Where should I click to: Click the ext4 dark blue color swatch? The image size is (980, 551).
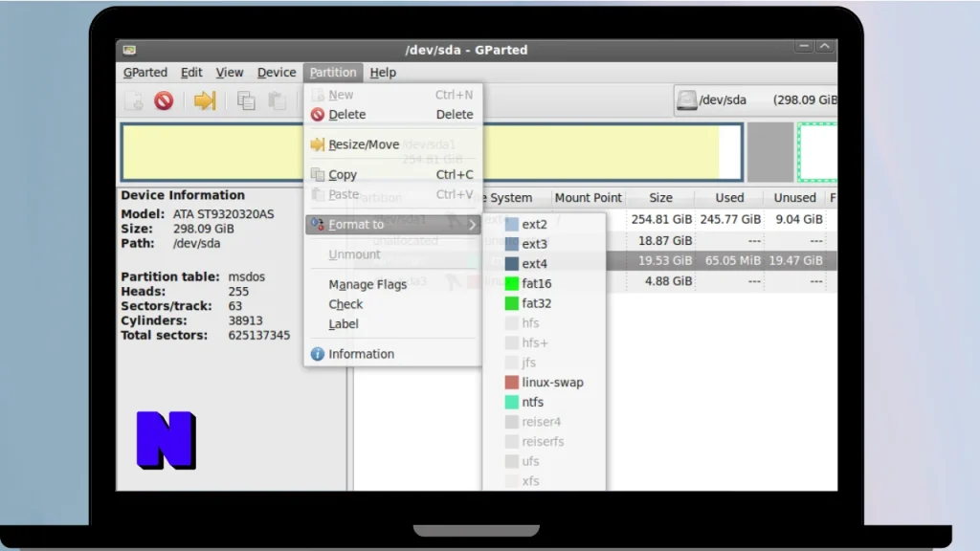[511, 264]
